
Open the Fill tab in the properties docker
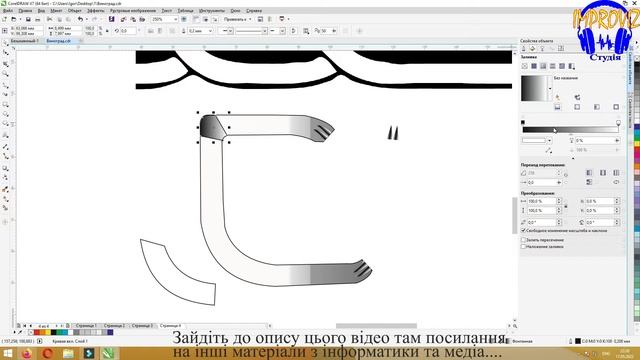533,48
